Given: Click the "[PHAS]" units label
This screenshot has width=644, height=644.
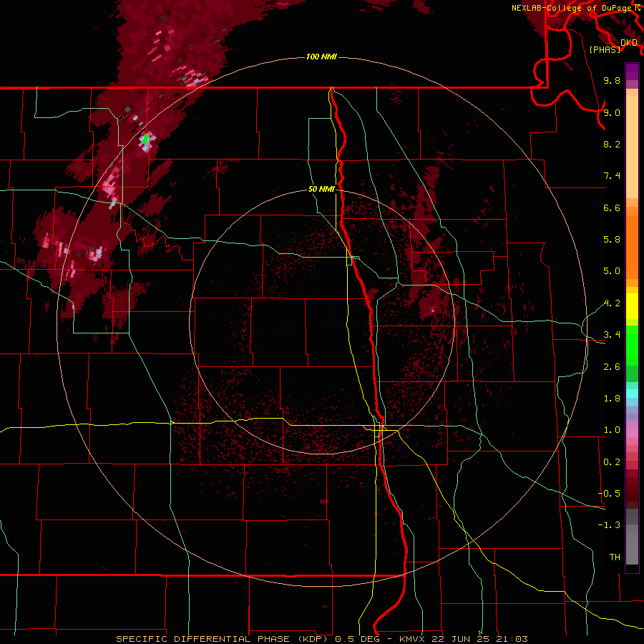Looking at the screenshot, I should coord(605,50).
